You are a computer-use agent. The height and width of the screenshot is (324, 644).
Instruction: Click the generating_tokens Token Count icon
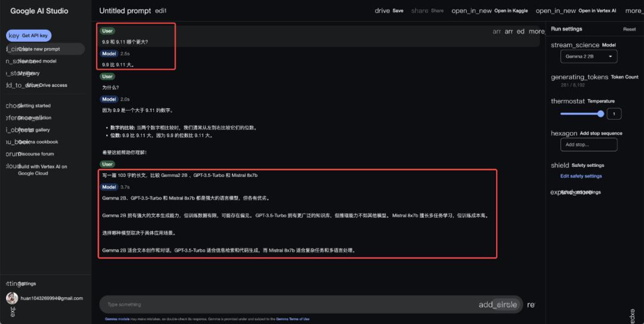(x=580, y=77)
